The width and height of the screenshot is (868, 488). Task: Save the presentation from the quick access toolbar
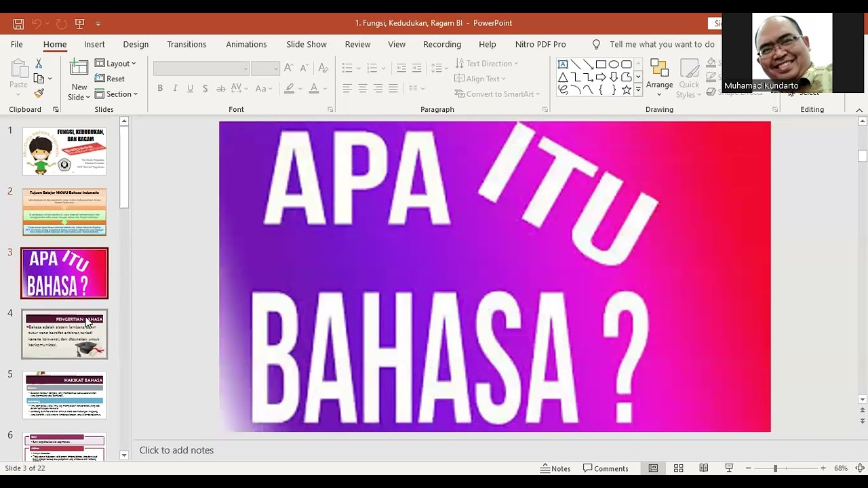pyautogui.click(x=18, y=23)
